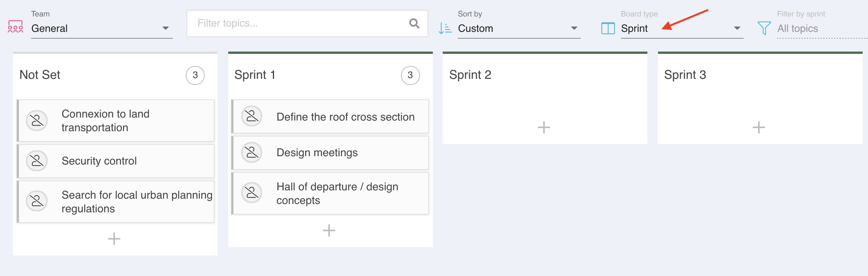Click unassigned avatar on Design meetings card
Image resolution: width=868 pixels, height=276 pixels.
coord(252,152)
